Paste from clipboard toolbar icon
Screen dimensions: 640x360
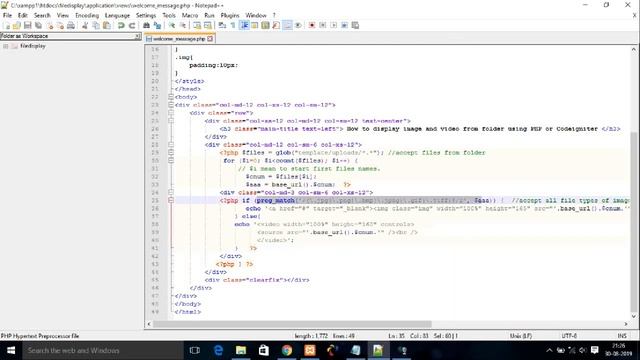click(107, 25)
